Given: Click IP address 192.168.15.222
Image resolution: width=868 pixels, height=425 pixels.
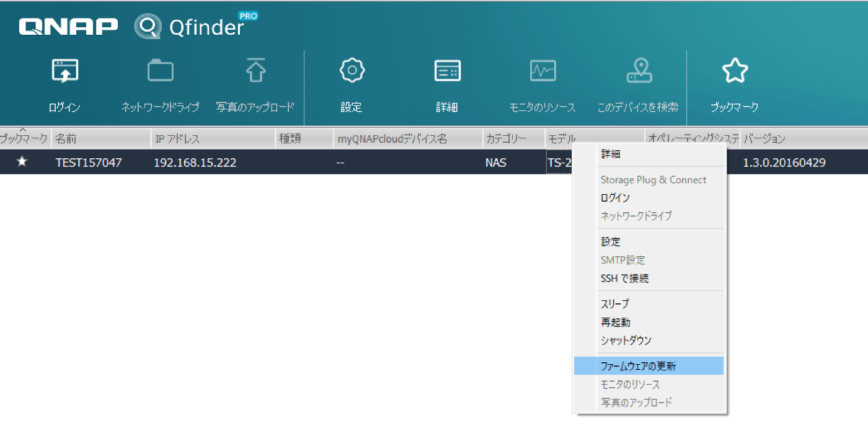Looking at the screenshot, I should [195, 163].
